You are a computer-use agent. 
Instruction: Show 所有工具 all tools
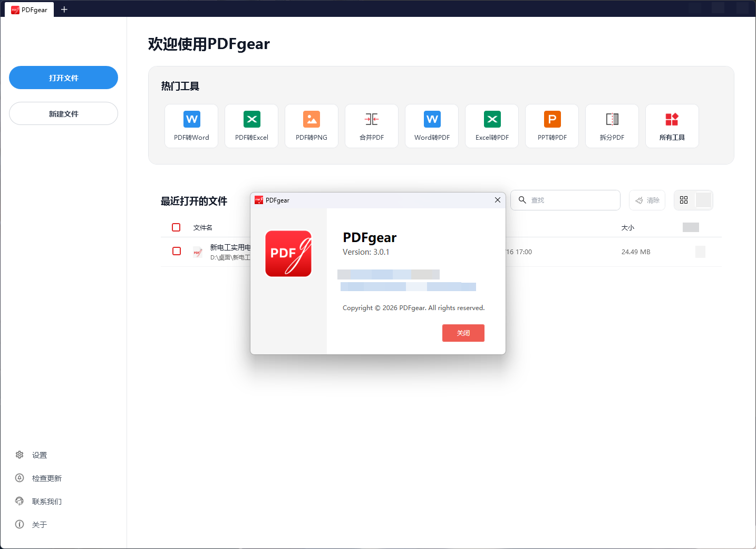pyautogui.click(x=672, y=126)
